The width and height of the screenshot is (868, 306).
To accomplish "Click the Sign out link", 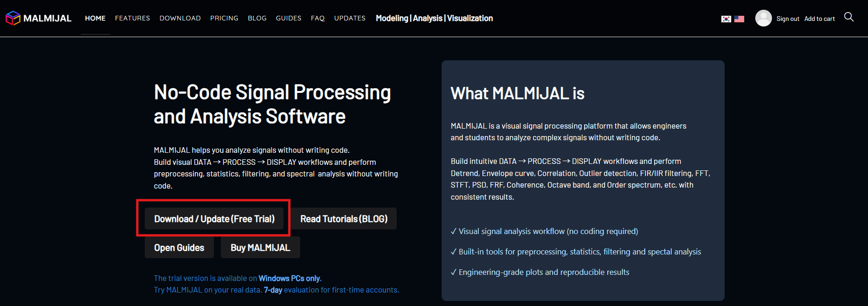I will click(788, 19).
